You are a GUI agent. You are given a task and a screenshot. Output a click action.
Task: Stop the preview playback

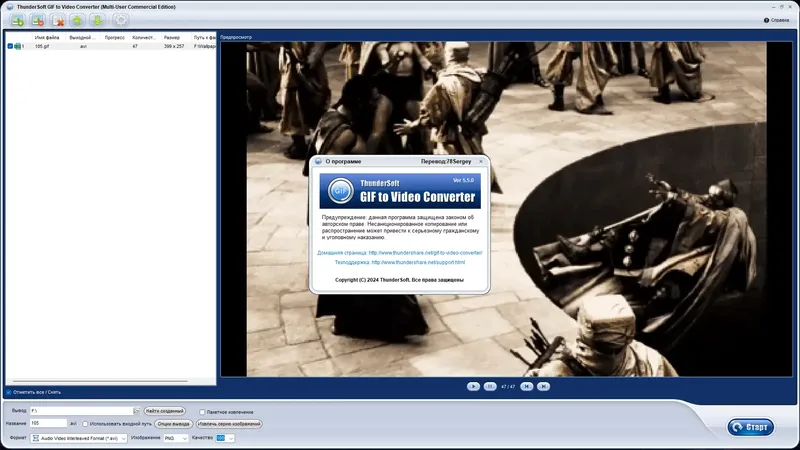coord(490,387)
